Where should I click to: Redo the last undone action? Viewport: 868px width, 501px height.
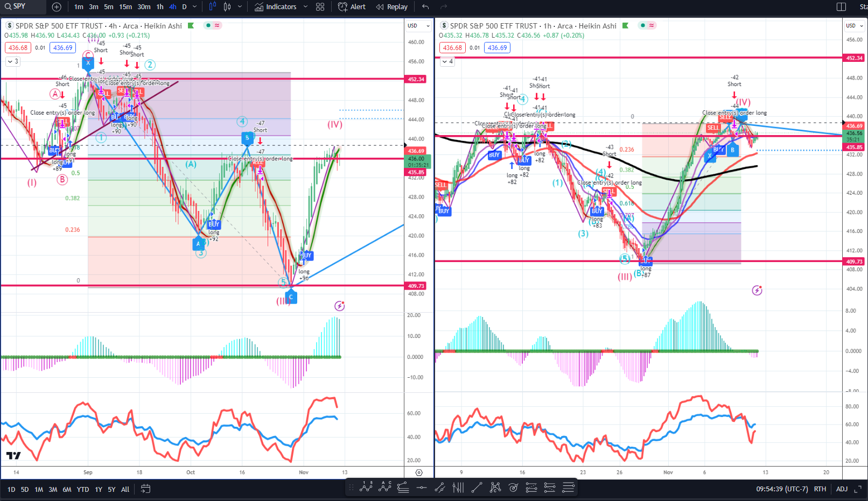point(444,7)
